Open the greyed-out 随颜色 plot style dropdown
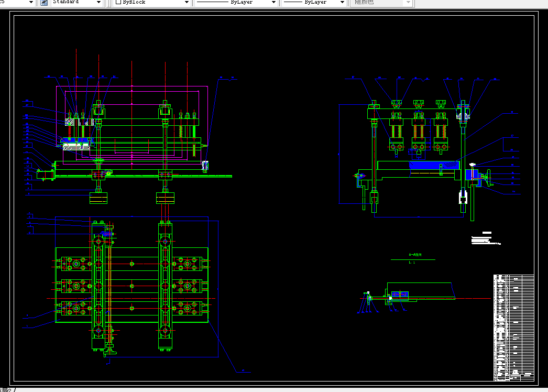Viewport: 548px width, 392px height. click(x=381, y=2)
